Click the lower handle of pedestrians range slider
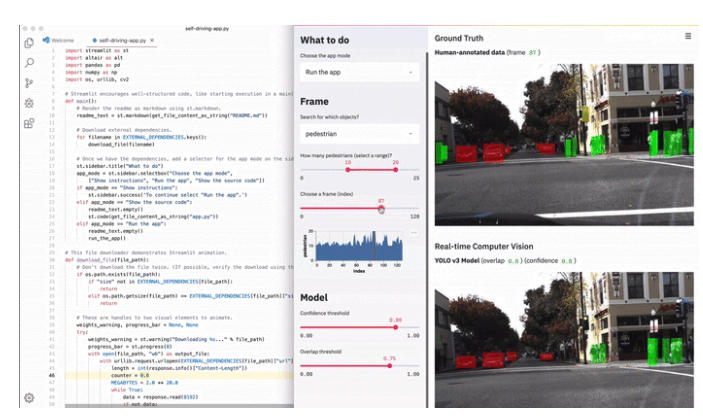Viewport: 703px width, 416px height. coord(347,170)
